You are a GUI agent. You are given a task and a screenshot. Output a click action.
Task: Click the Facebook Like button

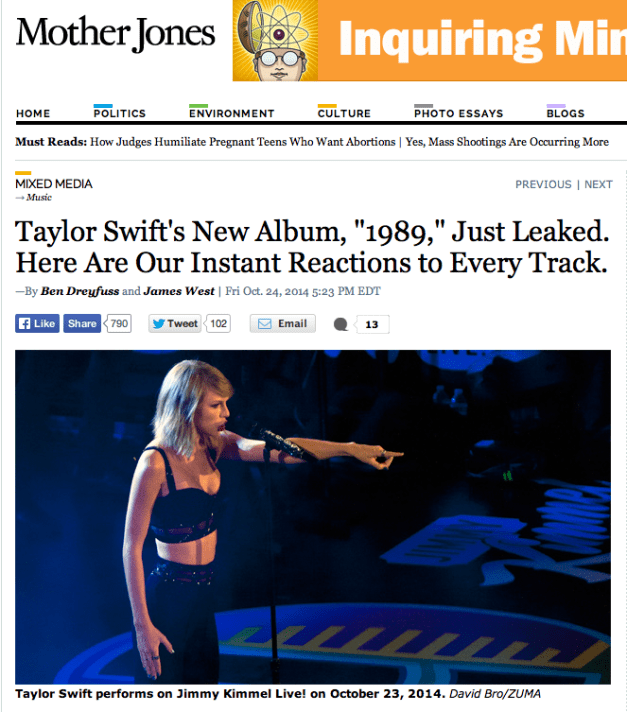[x=37, y=323]
